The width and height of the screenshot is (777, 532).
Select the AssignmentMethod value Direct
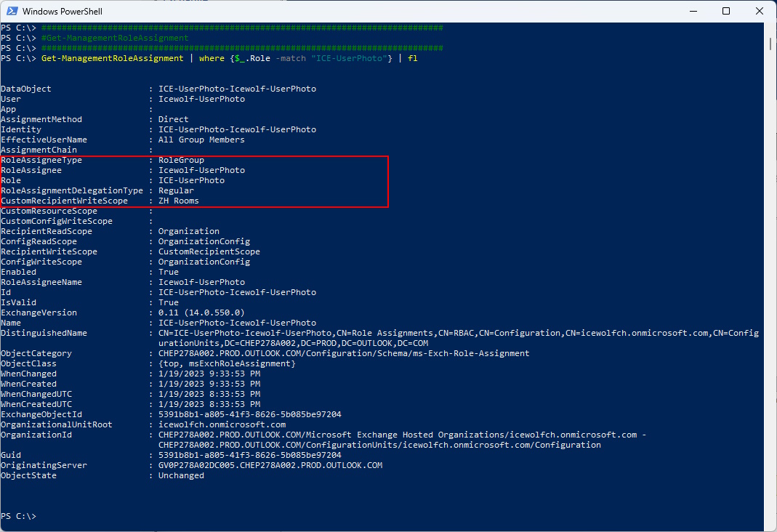point(174,119)
